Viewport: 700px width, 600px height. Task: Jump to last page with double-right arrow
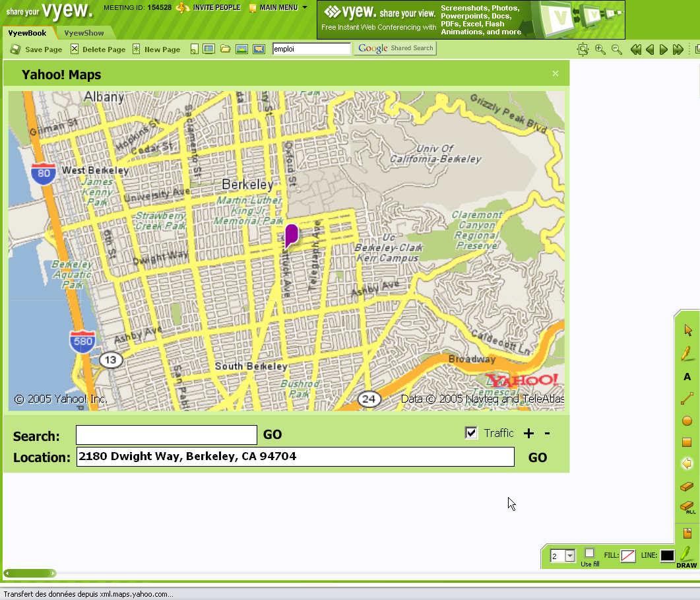(x=678, y=49)
